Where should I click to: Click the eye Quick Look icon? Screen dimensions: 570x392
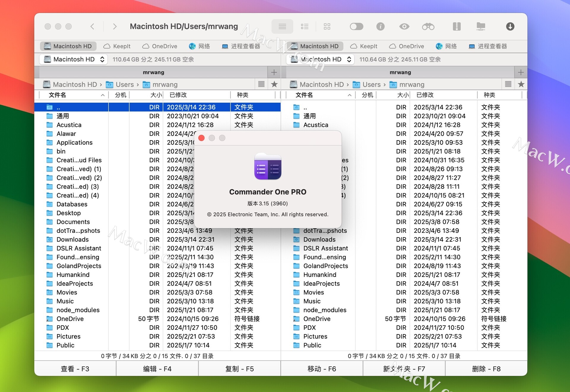pos(404,26)
